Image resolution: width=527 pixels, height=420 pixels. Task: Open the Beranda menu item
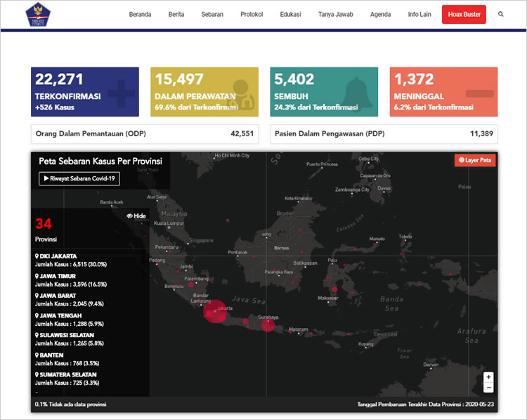[x=140, y=14]
